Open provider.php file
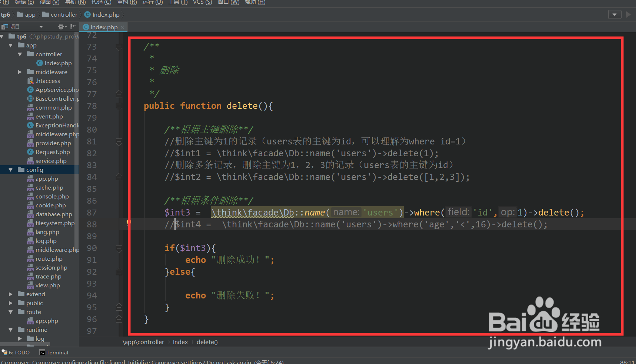This screenshot has height=364, width=636. point(49,143)
